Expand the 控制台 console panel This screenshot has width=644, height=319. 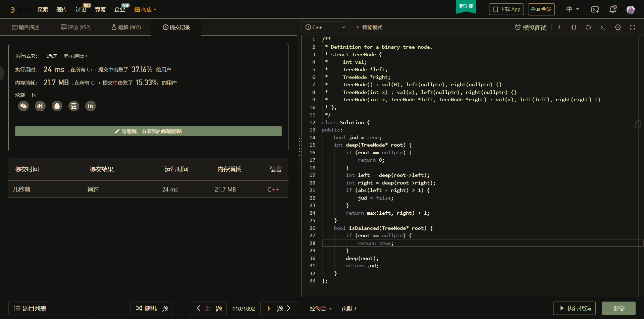pyautogui.click(x=320, y=309)
